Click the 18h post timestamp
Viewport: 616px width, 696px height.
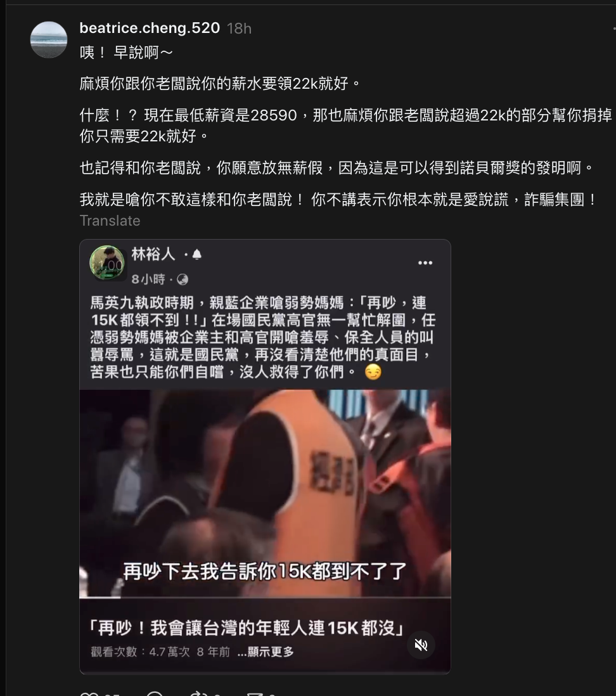click(x=239, y=29)
